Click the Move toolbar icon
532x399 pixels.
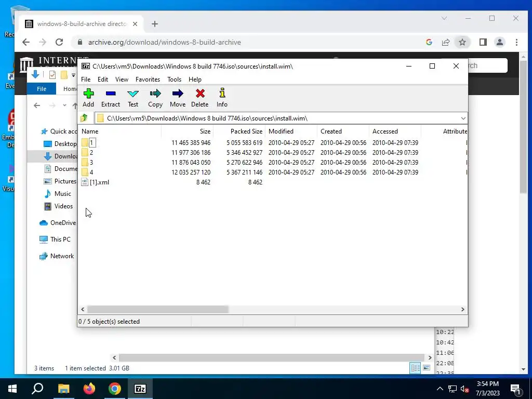(178, 98)
